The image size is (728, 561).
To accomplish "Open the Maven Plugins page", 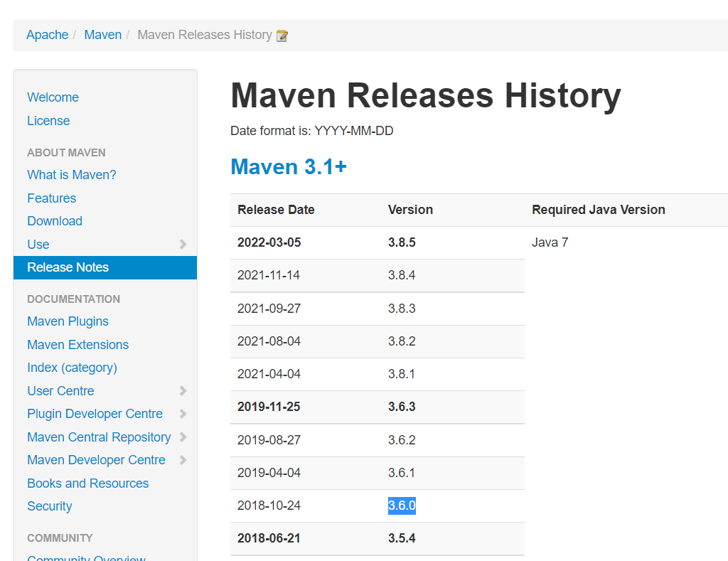I will click(x=68, y=321).
